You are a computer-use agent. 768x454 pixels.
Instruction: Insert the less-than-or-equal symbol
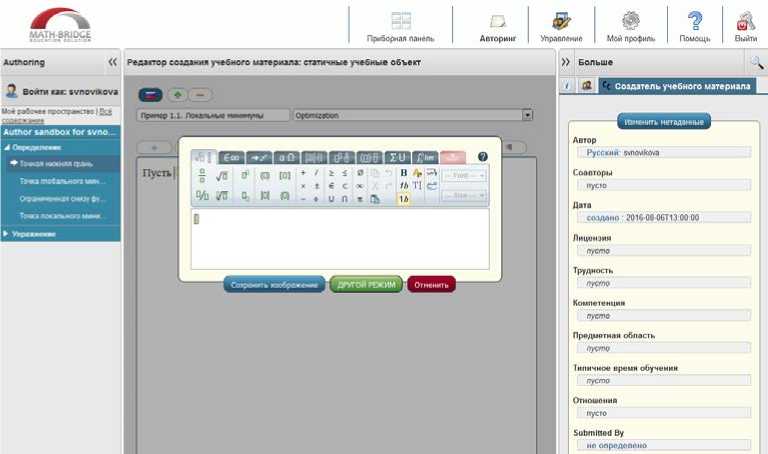[345, 173]
